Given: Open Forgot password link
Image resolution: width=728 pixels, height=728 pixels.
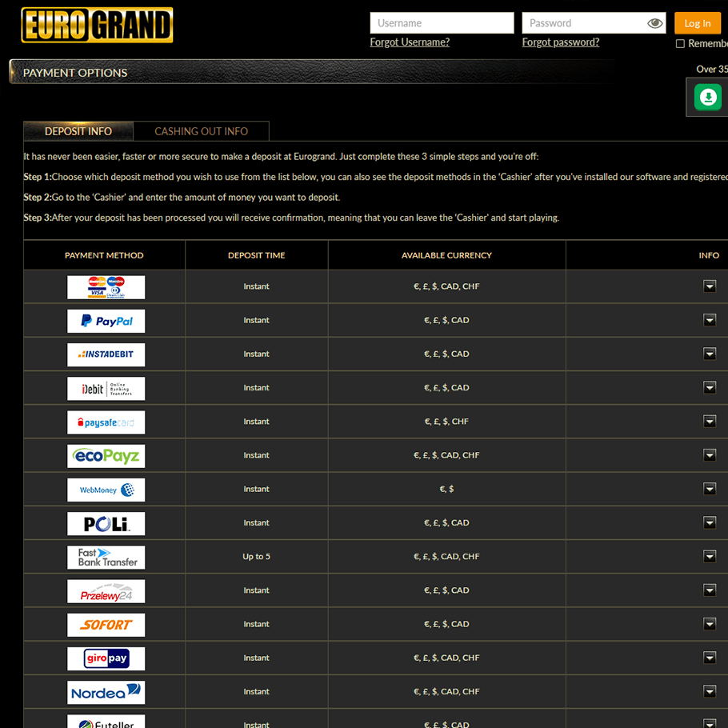Looking at the screenshot, I should tap(560, 42).
